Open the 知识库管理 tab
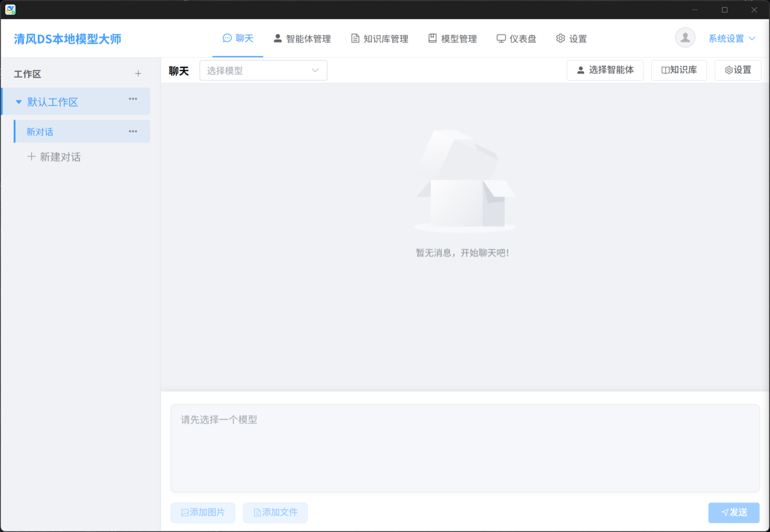The width and height of the screenshot is (770, 532). coord(379,39)
